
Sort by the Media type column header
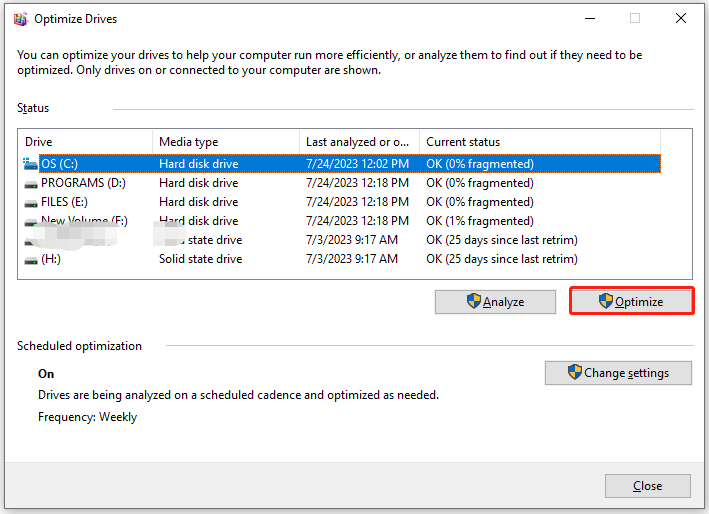[x=226, y=142]
